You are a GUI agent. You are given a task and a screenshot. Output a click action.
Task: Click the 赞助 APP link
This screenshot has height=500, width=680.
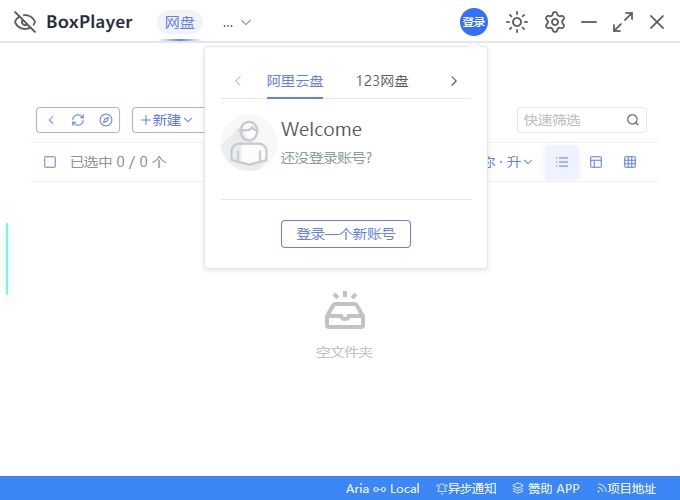(x=546, y=489)
